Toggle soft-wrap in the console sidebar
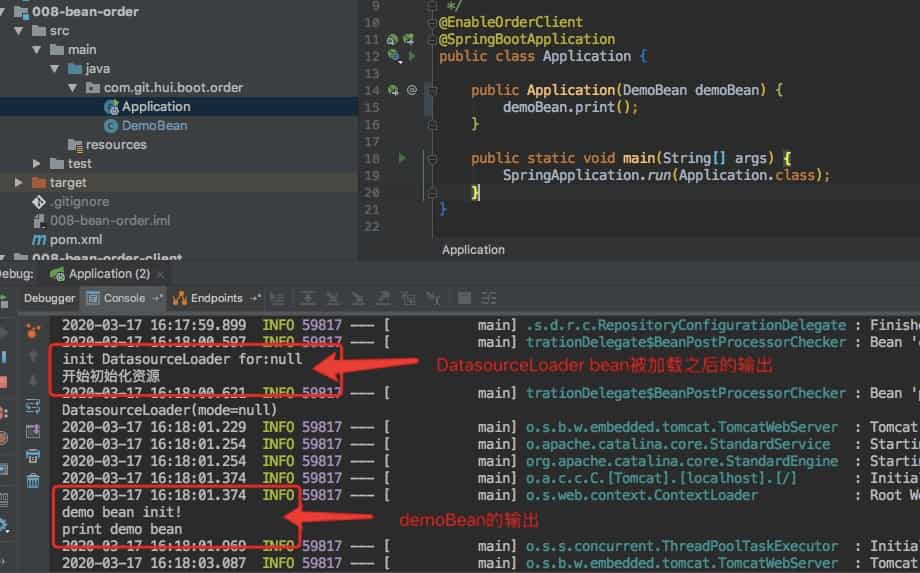The image size is (920, 573). pos(33,405)
